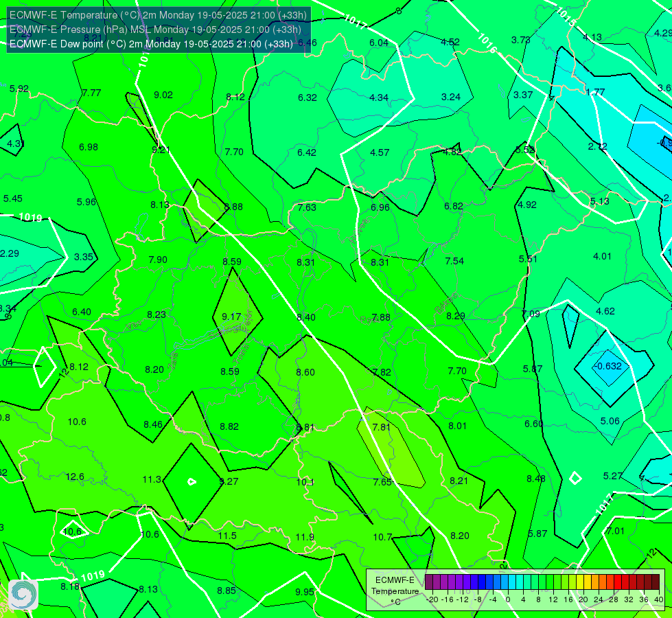Click the 8.29 value near Békés
Screen dimensions: 672x618
pos(456,316)
